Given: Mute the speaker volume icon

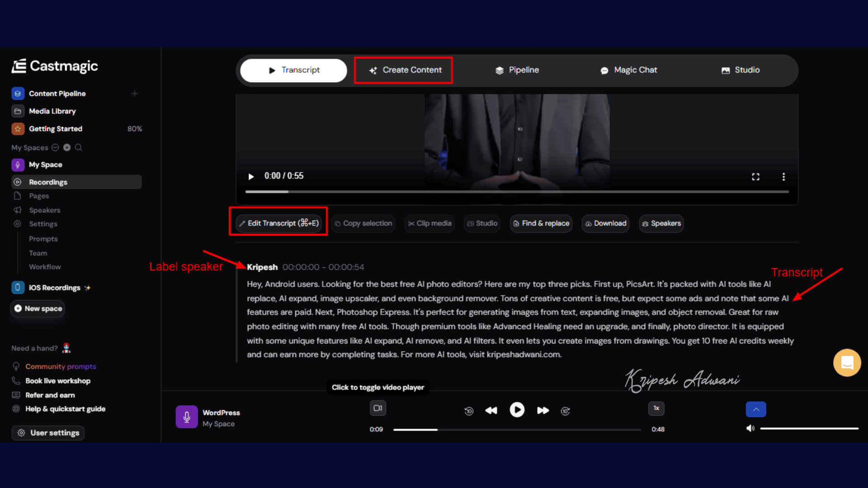Looking at the screenshot, I should click(x=750, y=428).
